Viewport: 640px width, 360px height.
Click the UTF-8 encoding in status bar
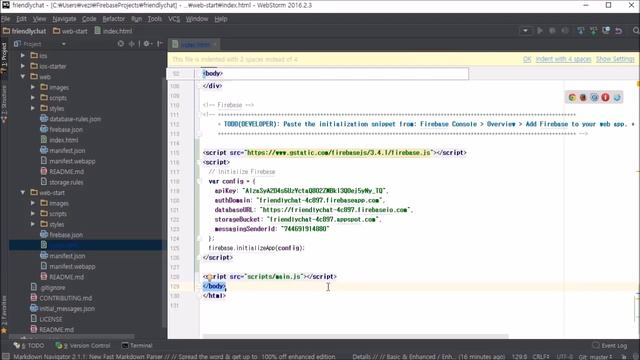click(564, 357)
